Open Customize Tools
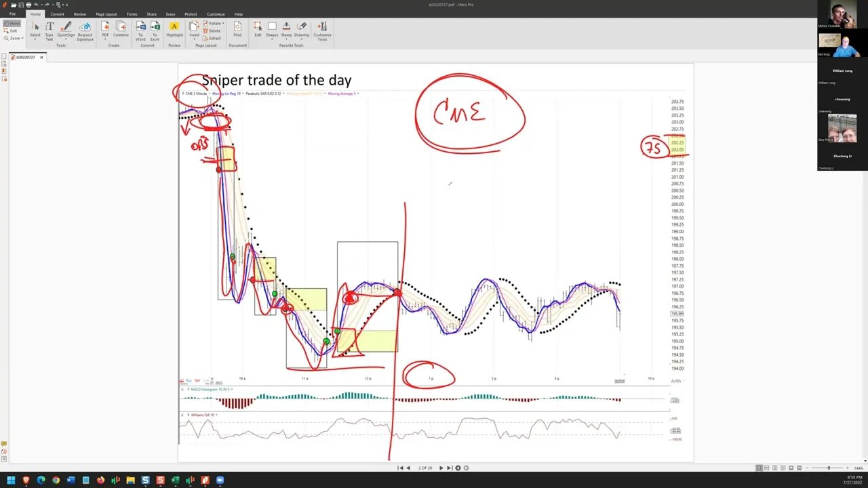This screenshot has height=488, width=868. coord(322,30)
